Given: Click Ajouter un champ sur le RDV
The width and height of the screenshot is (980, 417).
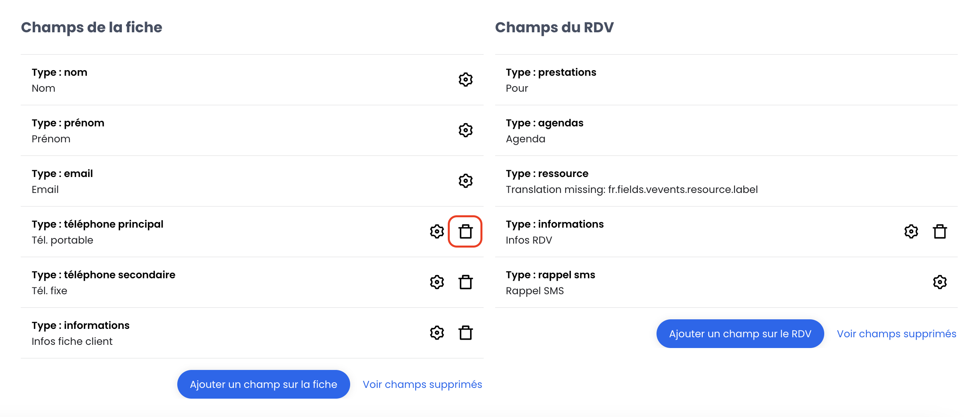Looking at the screenshot, I should [740, 334].
